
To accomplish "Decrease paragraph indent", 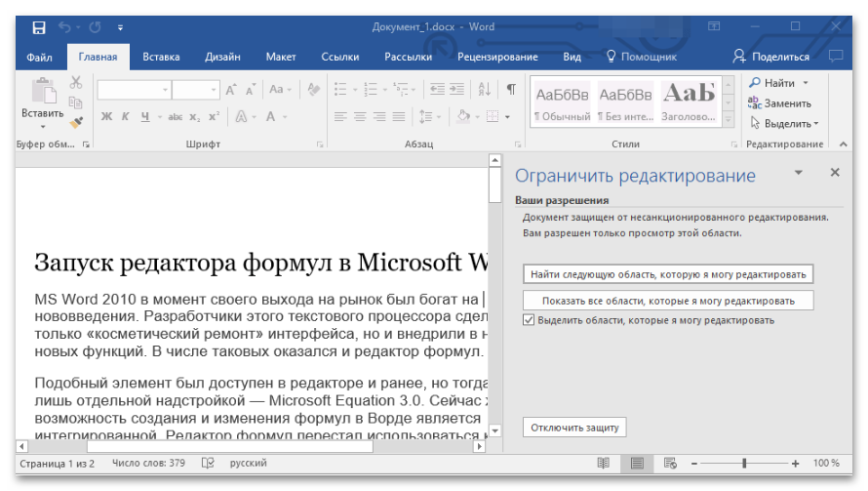I will (437, 89).
